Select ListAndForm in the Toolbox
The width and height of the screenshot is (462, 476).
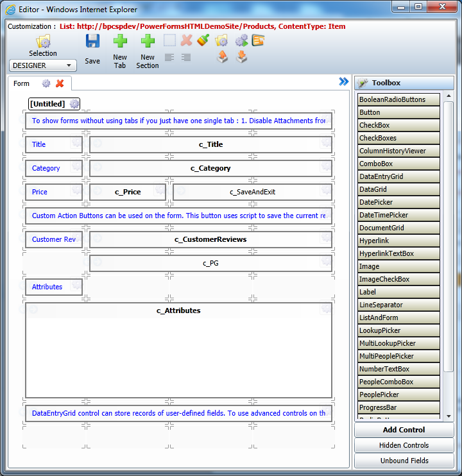(399, 318)
